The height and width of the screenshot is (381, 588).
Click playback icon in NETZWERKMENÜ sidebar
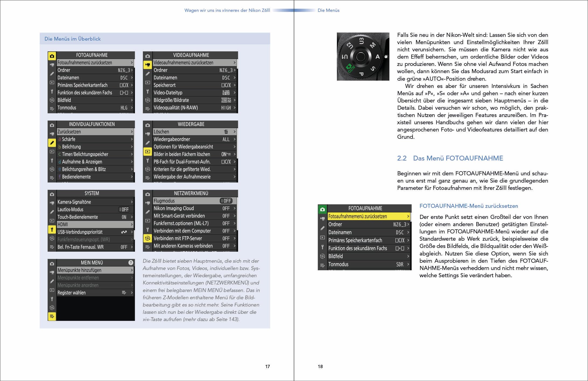click(147, 220)
